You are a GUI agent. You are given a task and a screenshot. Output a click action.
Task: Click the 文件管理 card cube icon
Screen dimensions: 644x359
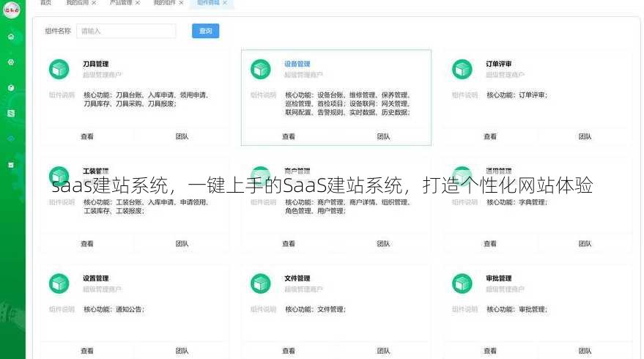point(260,284)
